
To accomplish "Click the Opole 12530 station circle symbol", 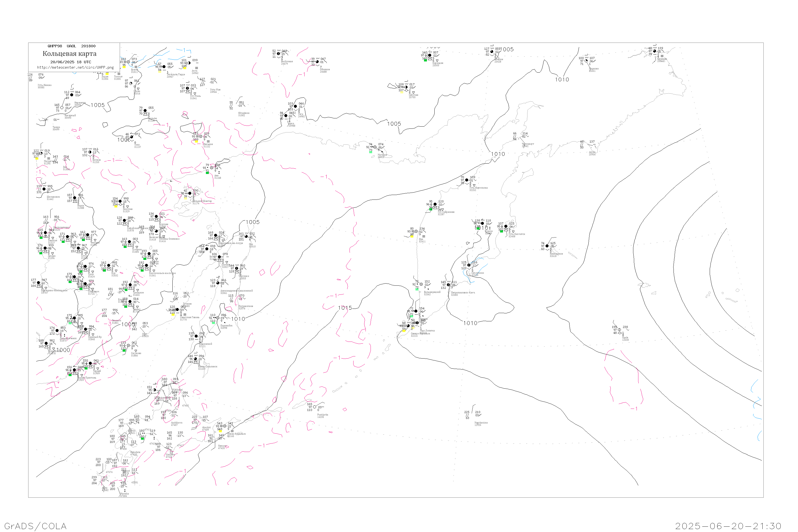I will point(619,330).
